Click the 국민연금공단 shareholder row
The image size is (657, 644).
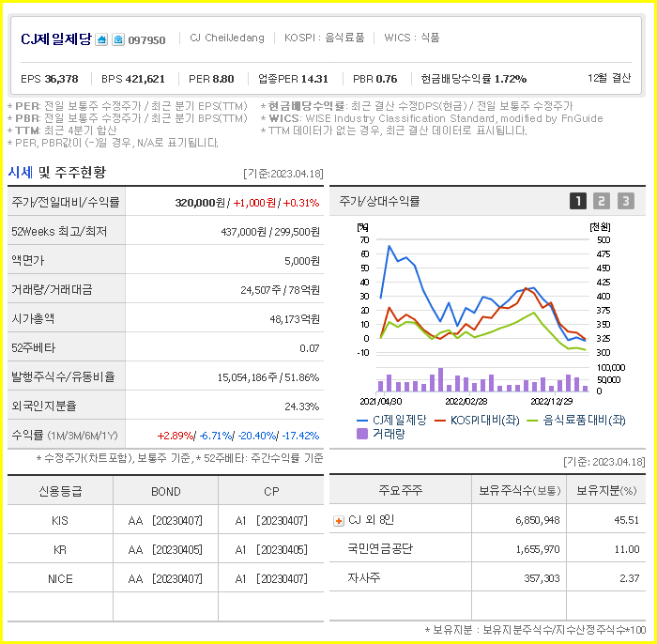pyautogui.click(x=487, y=549)
